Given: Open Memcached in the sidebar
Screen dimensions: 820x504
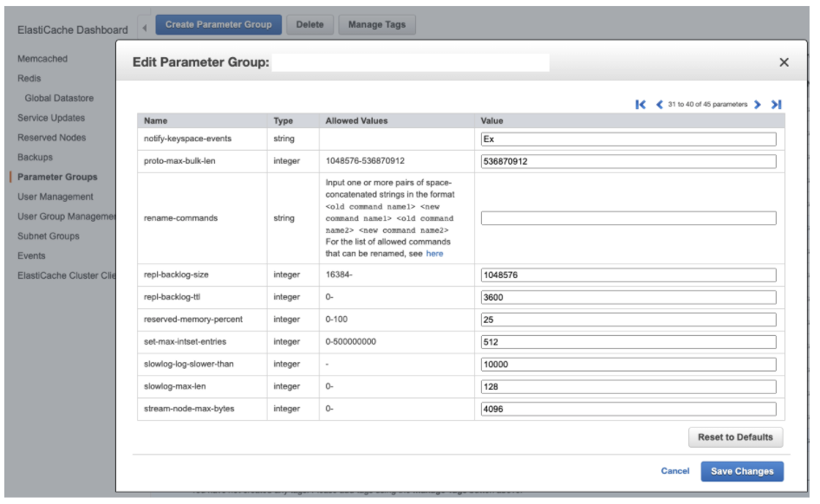Looking at the screenshot, I should (42, 59).
